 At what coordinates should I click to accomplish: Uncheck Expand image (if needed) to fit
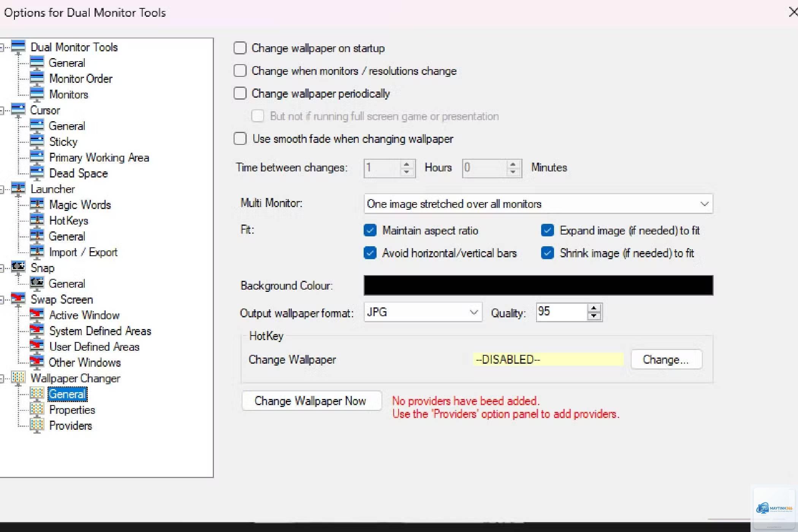tap(547, 230)
